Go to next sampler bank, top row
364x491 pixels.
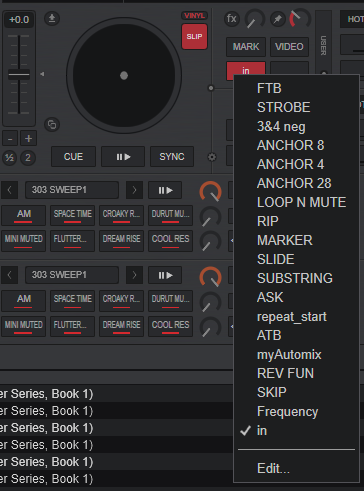click(x=134, y=190)
